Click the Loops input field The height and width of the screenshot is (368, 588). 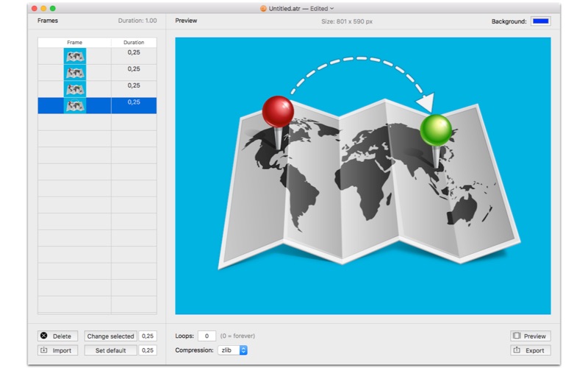207,336
